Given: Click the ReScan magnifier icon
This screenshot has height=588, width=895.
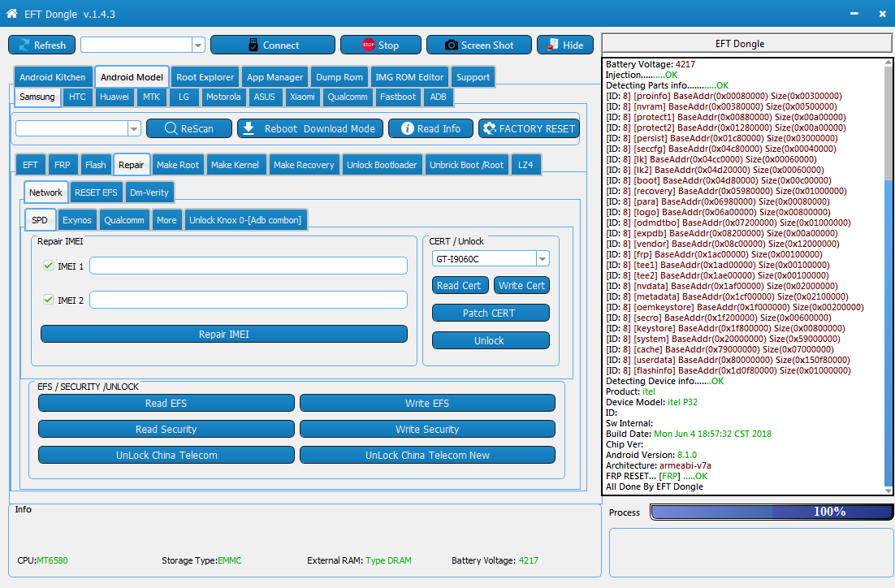Looking at the screenshot, I should coord(171,128).
